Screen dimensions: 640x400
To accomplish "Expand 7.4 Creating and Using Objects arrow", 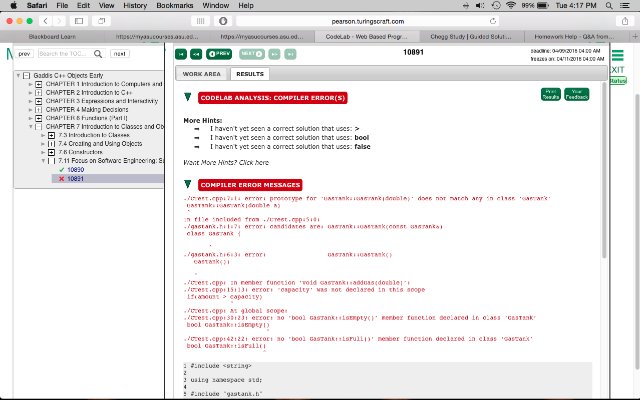I will (43, 144).
